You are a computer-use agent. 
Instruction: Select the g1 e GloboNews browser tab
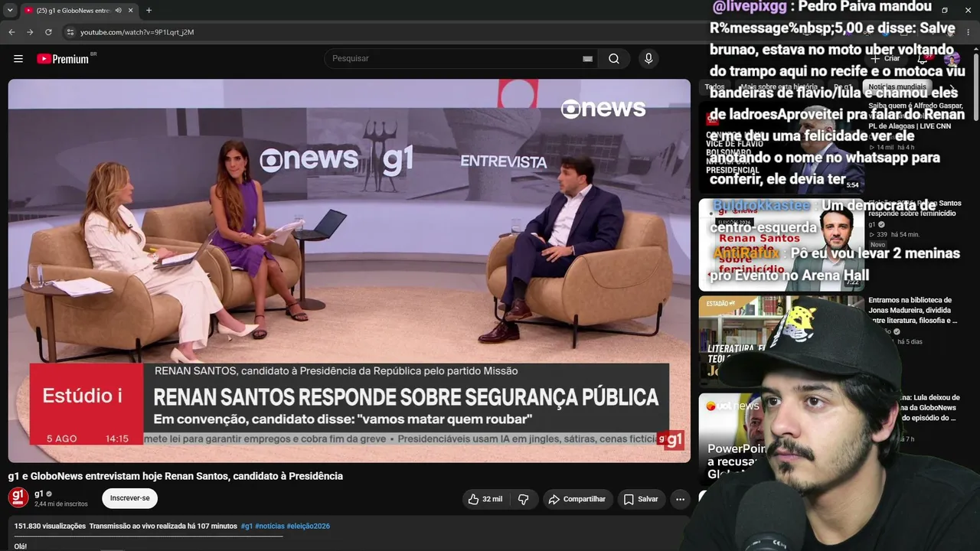click(79, 11)
